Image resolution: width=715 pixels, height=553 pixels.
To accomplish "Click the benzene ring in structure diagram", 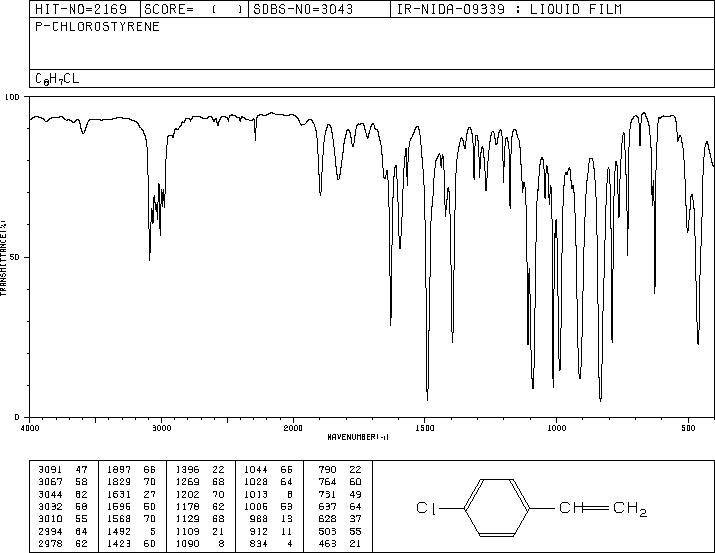I will [x=497, y=508].
